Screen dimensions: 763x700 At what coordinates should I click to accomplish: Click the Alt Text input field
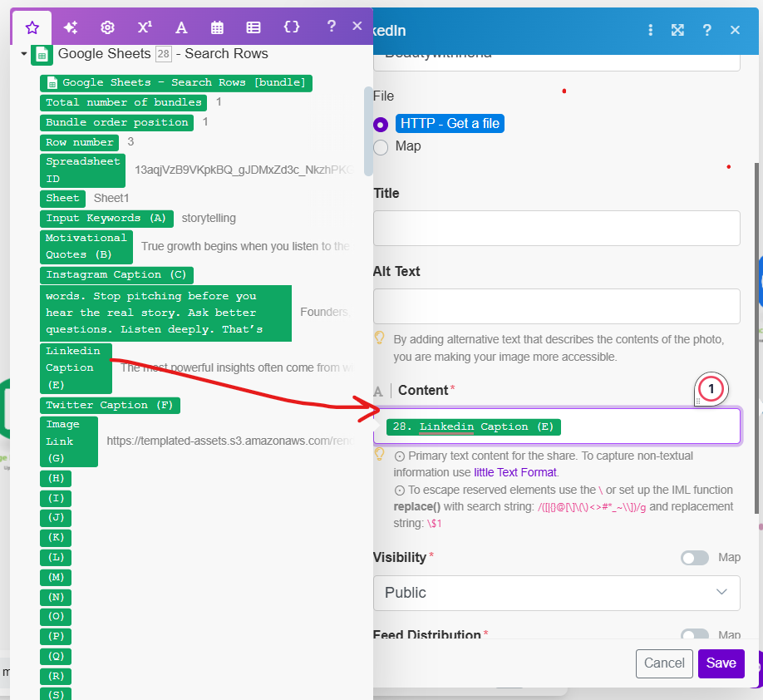pyautogui.click(x=557, y=306)
